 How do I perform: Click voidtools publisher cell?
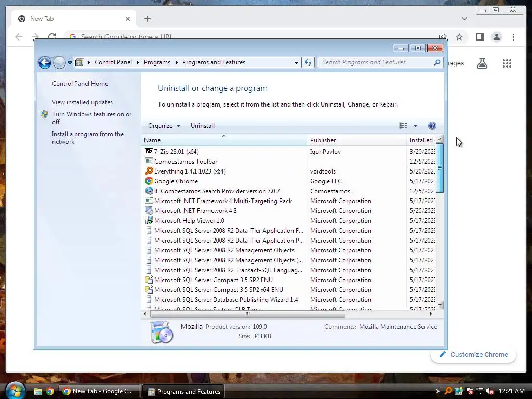(323, 171)
